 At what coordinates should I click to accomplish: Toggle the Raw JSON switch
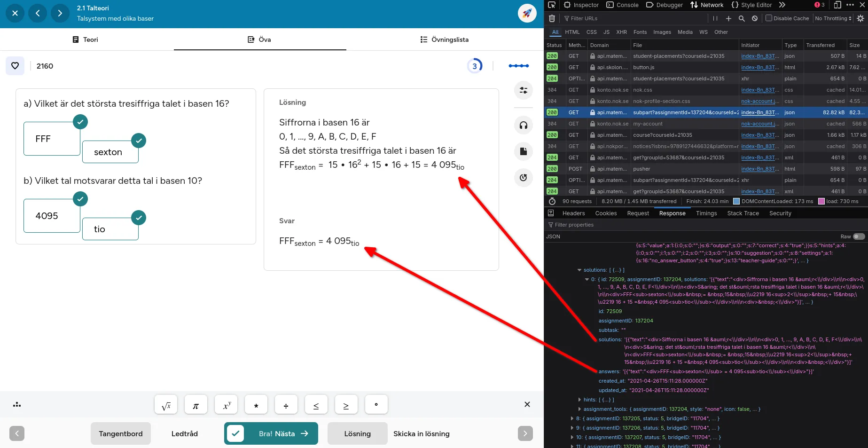coord(859,236)
